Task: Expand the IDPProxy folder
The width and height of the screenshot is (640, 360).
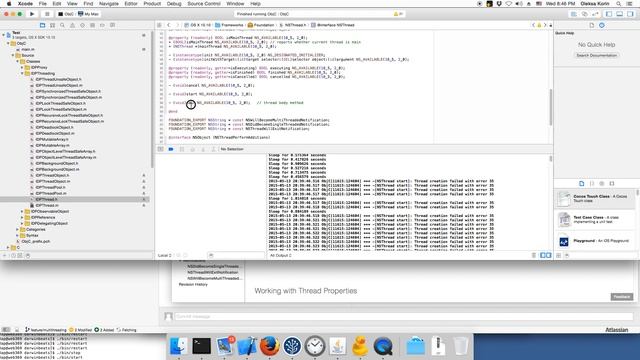Action: [22, 67]
